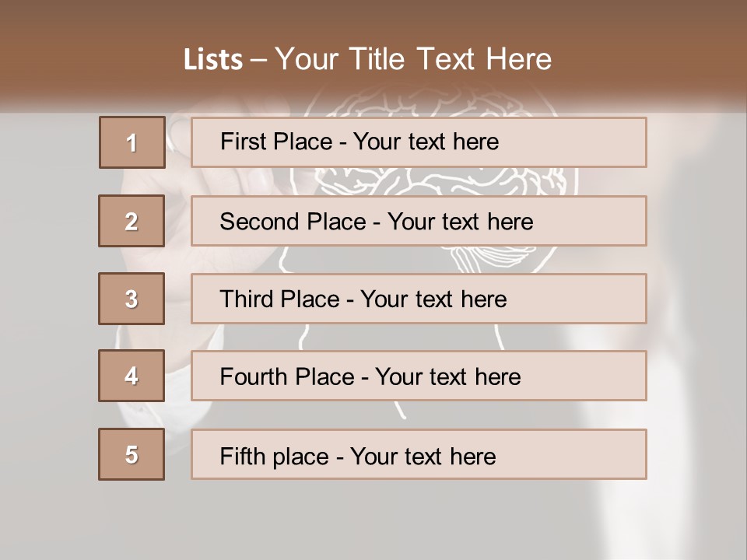Click the Third Place text bar
Viewport: 747px width, 560px height.
point(419,299)
